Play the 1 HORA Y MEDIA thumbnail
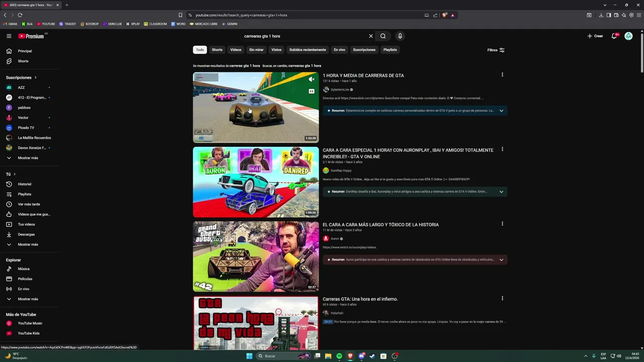644x362 pixels. click(x=256, y=107)
